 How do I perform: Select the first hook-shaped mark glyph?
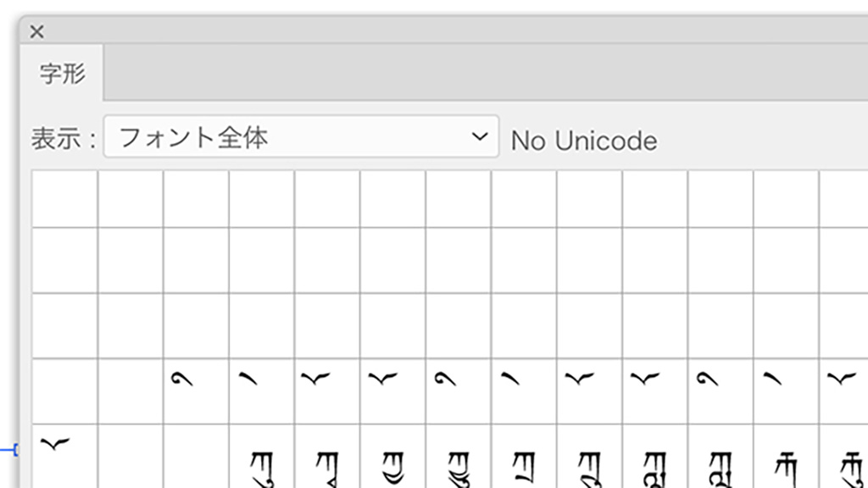pyautogui.click(x=182, y=380)
